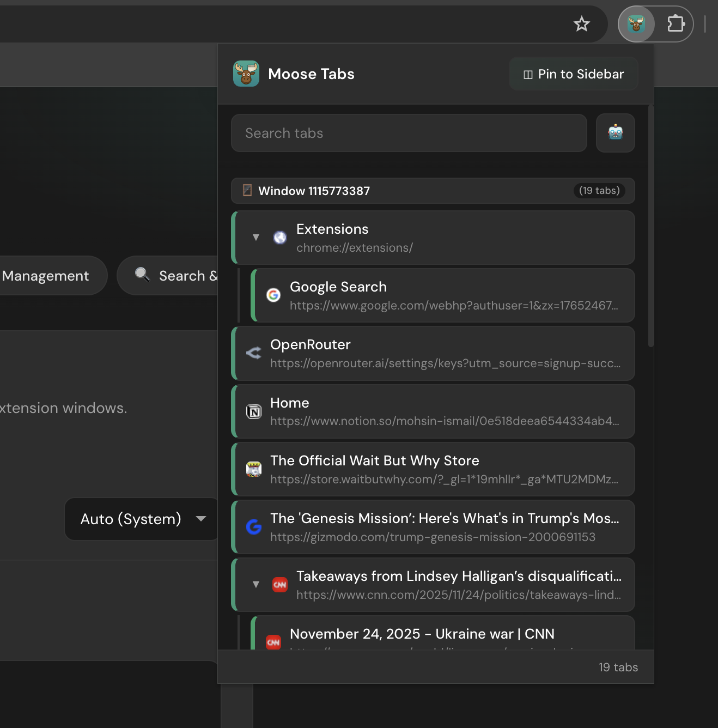
Task: Switch to the Extensions tab
Action: 433,238
